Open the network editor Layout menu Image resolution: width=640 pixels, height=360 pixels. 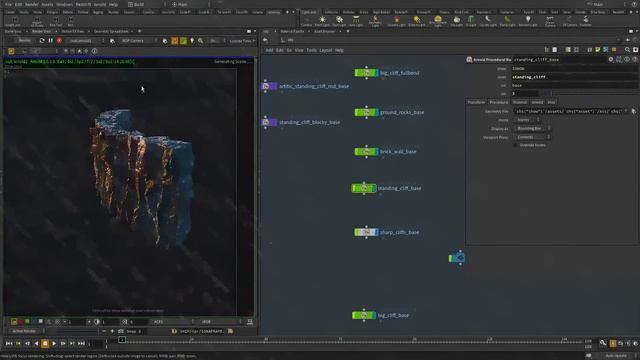(326, 50)
